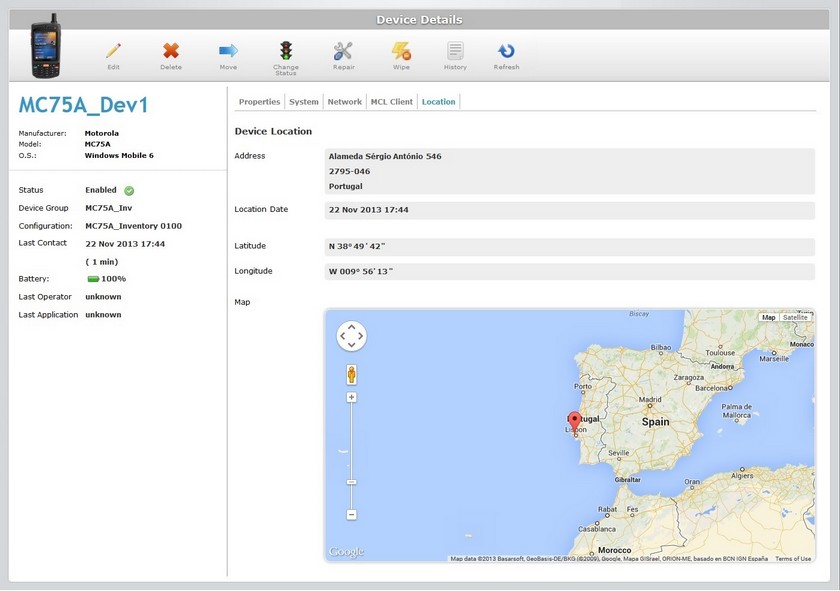Select the Network tab
840x591 pixels.
pyautogui.click(x=344, y=102)
